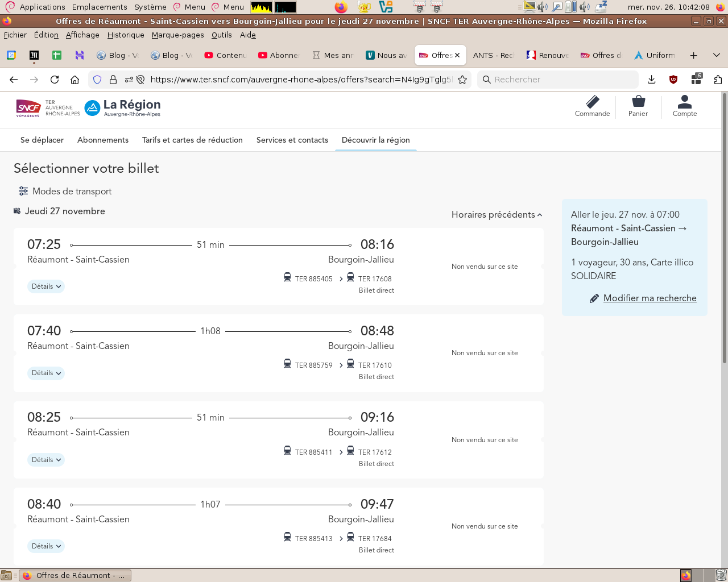Open the Firefox downloads arrow icon
The height and width of the screenshot is (582, 728).
click(x=652, y=80)
